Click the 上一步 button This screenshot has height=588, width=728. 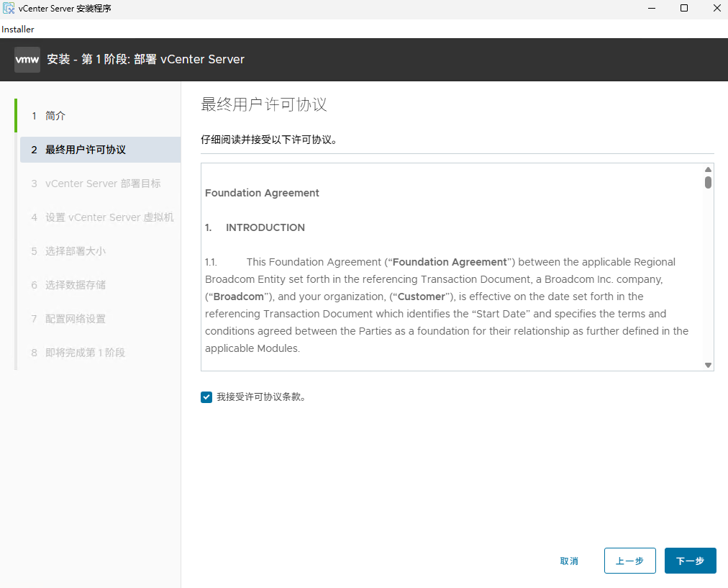click(x=629, y=560)
